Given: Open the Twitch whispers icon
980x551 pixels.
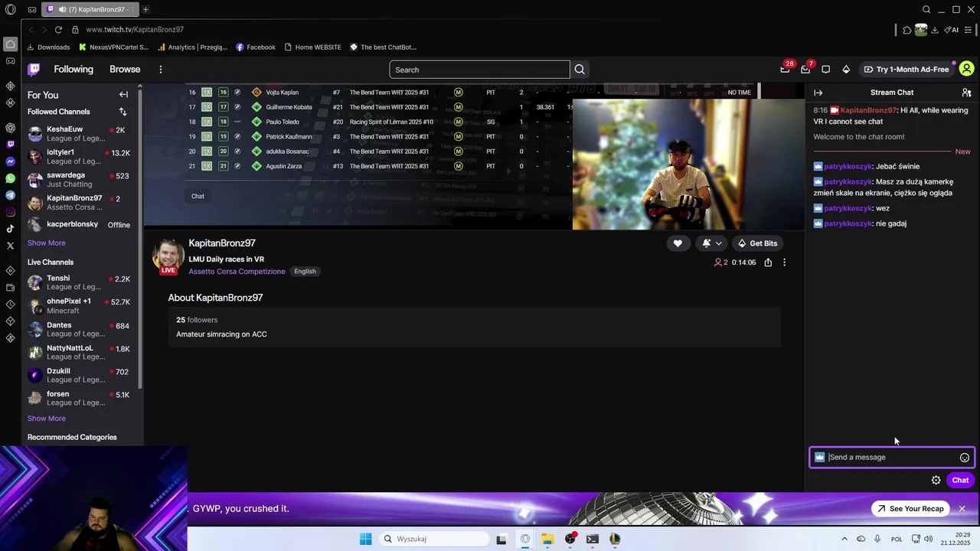Looking at the screenshot, I should tap(825, 70).
